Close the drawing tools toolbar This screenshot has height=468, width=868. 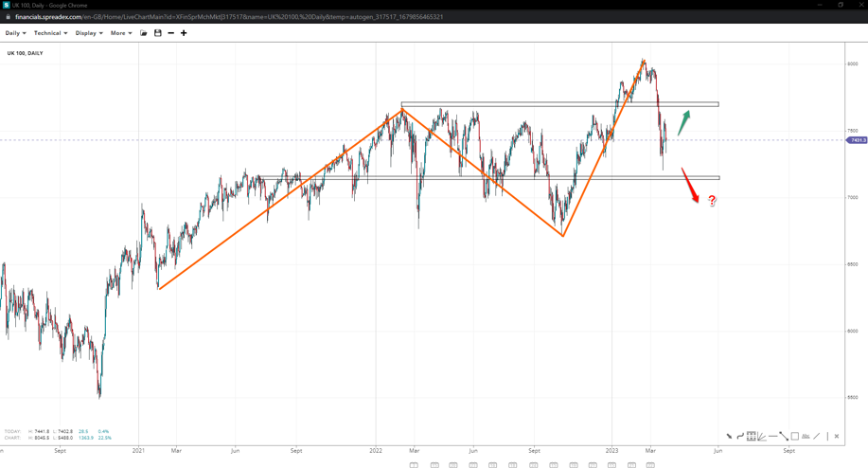point(837,437)
